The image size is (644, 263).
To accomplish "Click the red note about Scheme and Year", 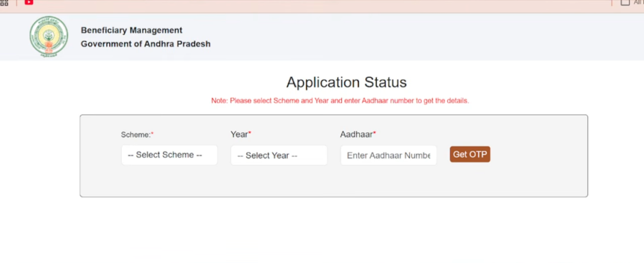I will [340, 101].
